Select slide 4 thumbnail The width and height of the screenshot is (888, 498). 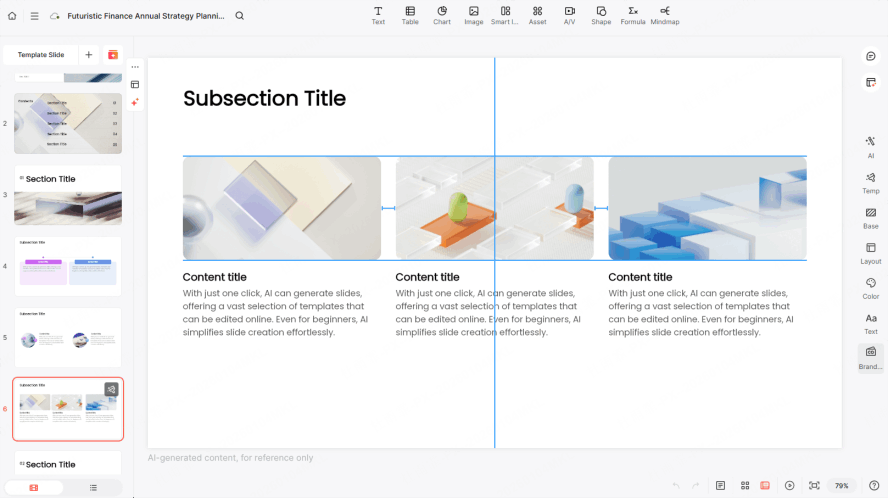coord(67,261)
